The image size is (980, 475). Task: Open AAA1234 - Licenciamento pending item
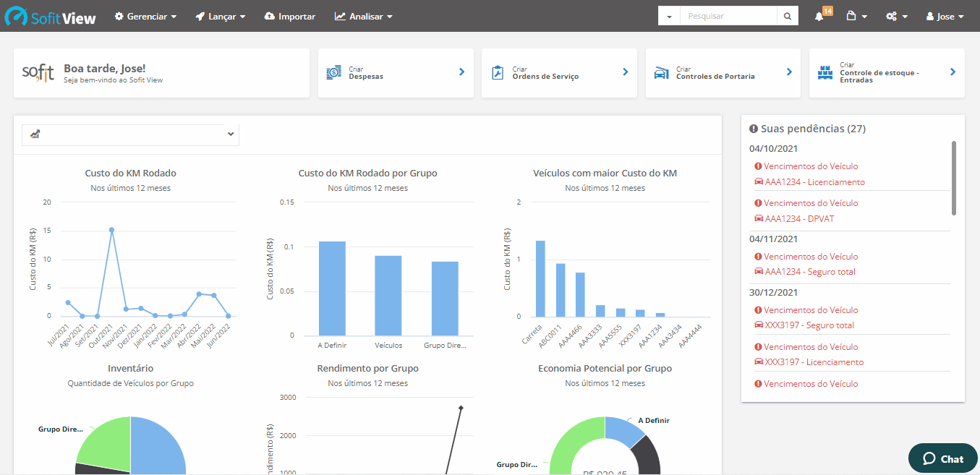pyautogui.click(x=815, y=182)
